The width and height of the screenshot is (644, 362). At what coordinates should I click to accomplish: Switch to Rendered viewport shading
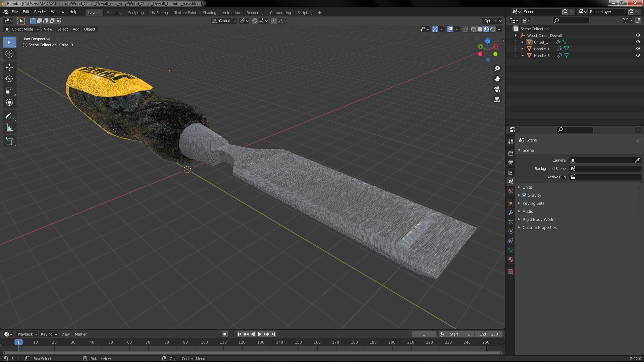coord(493,29)
